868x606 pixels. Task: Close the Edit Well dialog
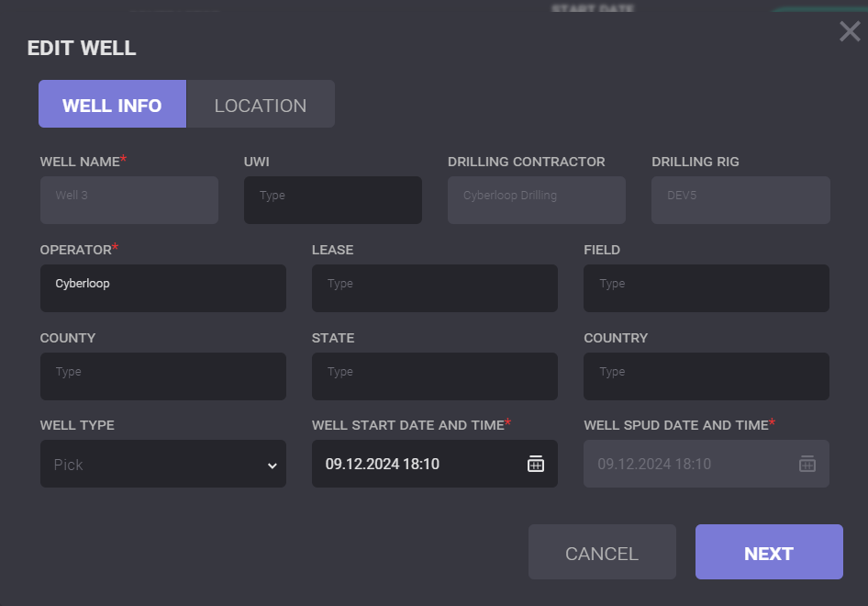[850, 32]
